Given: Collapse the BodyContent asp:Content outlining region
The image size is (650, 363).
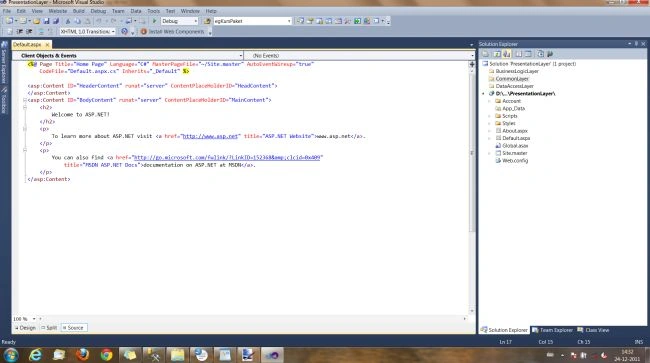Looking at the screenshot, I should [x=25, y=100].
